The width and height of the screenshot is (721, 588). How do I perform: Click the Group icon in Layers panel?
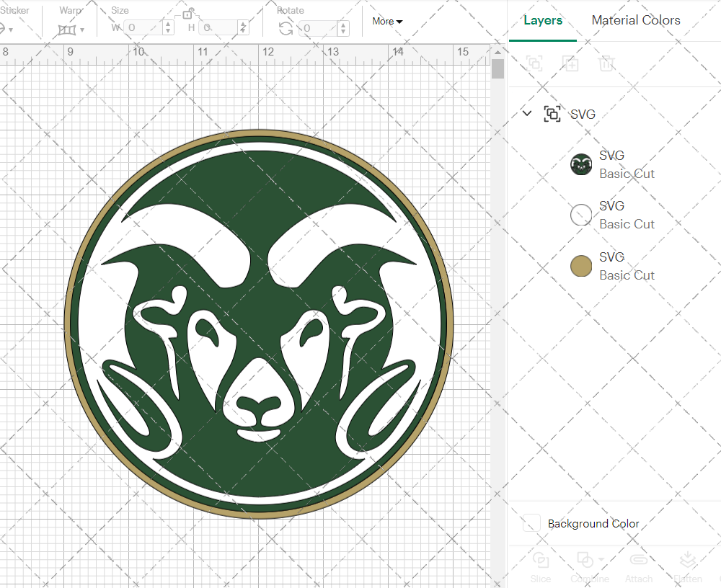tap(534, 63)
